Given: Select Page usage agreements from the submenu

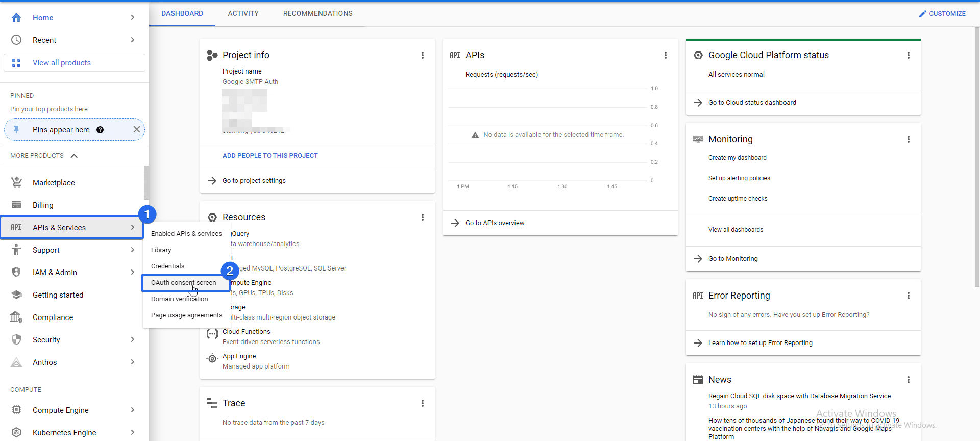Looking at the screenshot, I should (x=186, y=315).
